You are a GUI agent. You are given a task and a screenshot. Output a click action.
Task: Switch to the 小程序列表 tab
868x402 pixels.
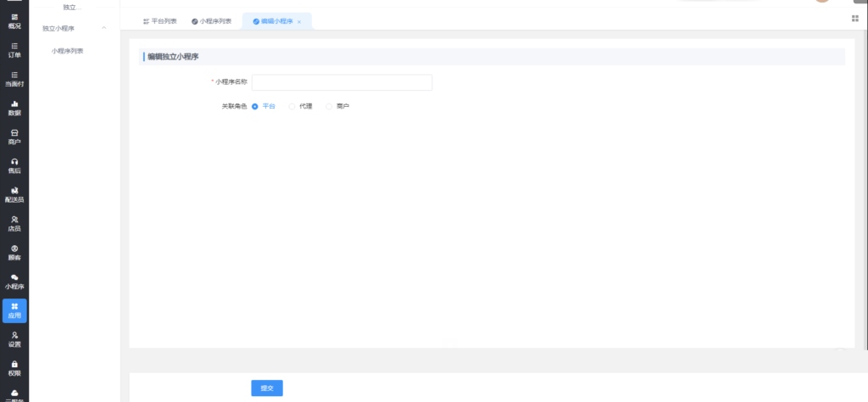[x=212, y=21]
